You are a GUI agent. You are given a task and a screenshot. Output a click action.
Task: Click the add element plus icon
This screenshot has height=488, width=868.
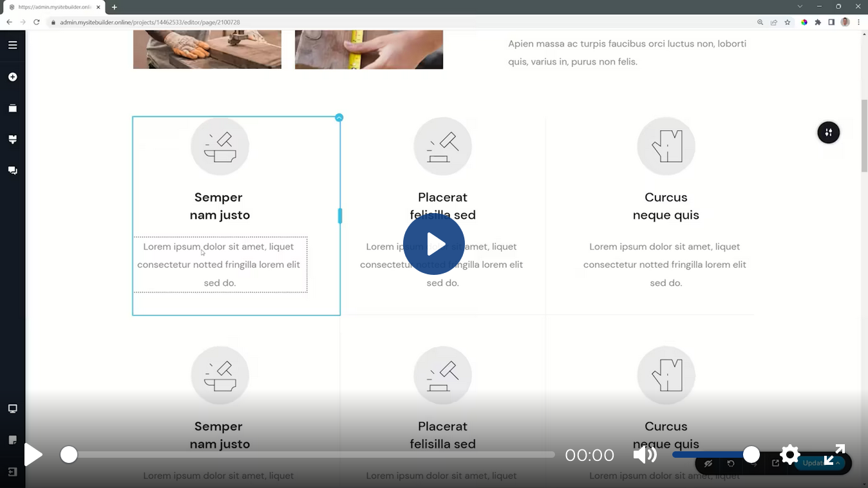(12, 77)
